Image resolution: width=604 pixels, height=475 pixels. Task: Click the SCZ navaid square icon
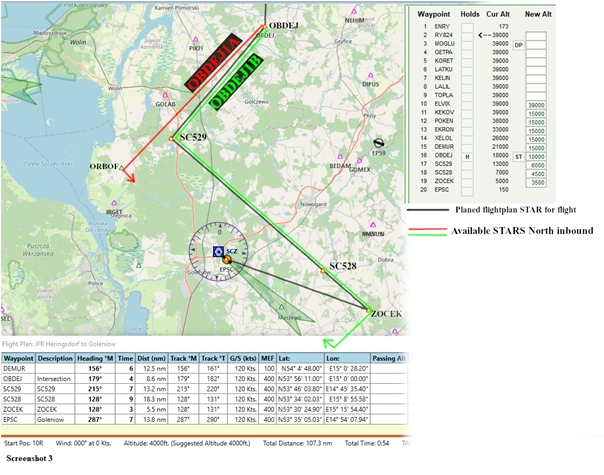(218, 251)
